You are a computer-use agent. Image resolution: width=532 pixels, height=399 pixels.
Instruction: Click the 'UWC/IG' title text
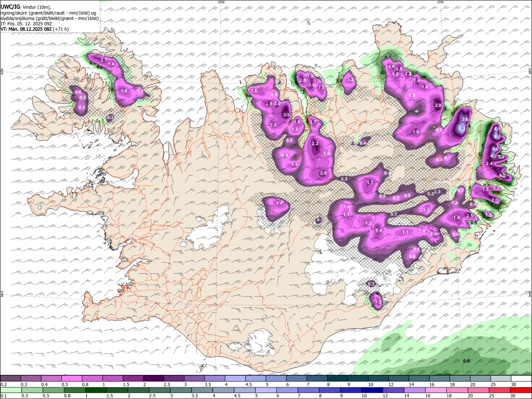(x=10, y=7)
